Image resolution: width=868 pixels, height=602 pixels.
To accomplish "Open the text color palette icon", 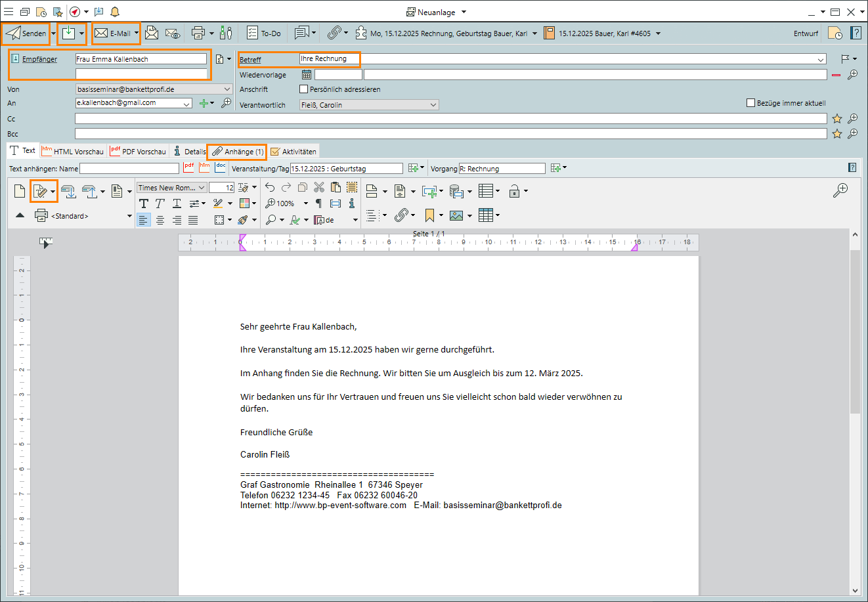I will coord(244,204).
